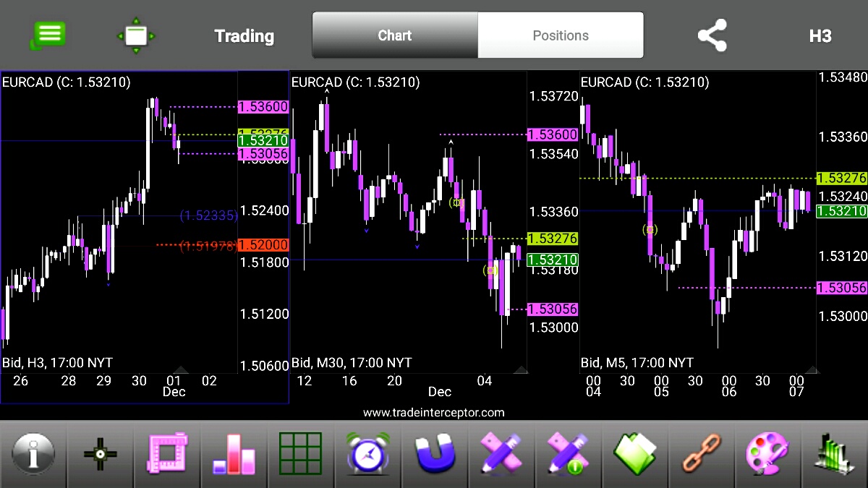
Task: Toggle the chain link charts icon
Action: (x=702, y=455)
